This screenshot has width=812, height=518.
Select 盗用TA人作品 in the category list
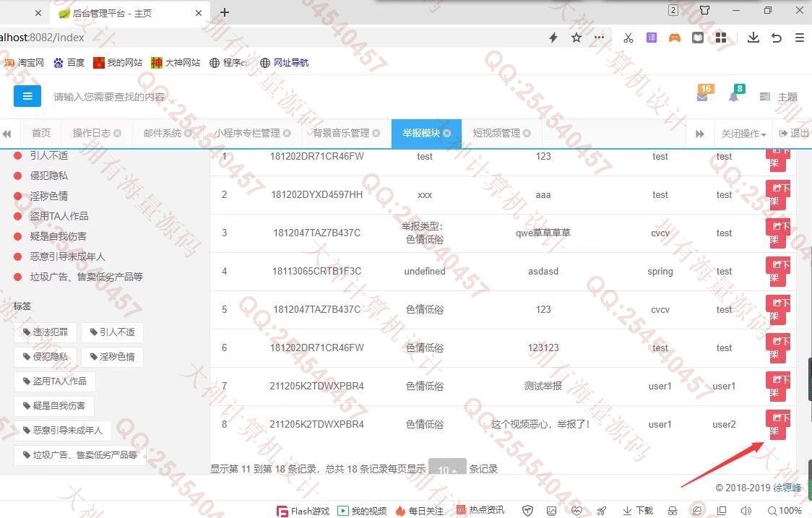pos(59,216)
